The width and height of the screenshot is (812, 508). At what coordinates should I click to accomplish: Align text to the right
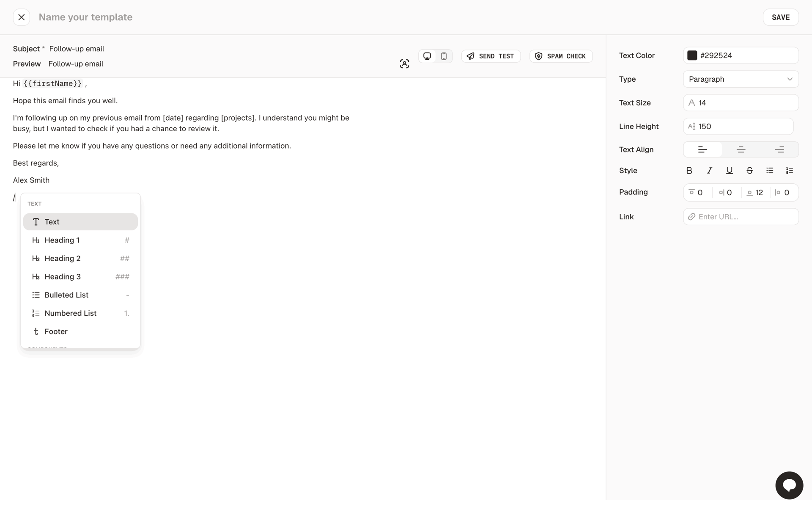tap(779, 150)
